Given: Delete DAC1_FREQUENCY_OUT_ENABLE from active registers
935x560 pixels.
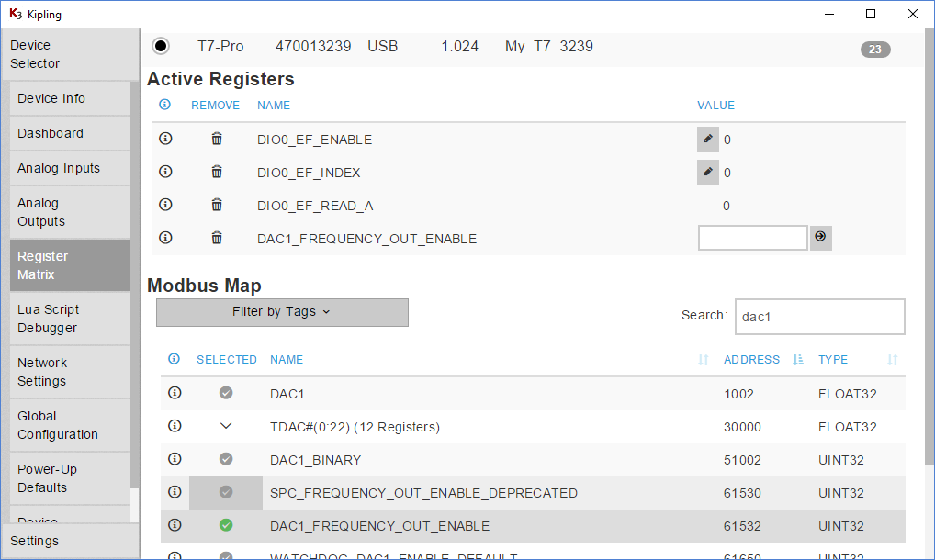Looking at the screenshot, I should [x=217, y=238].
